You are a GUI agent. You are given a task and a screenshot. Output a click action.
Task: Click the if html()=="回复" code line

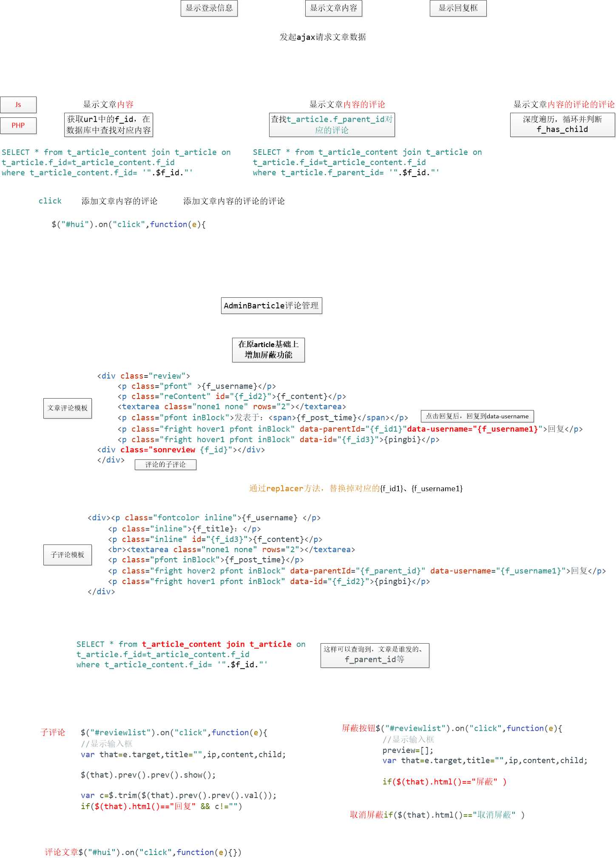pos(162,806)
